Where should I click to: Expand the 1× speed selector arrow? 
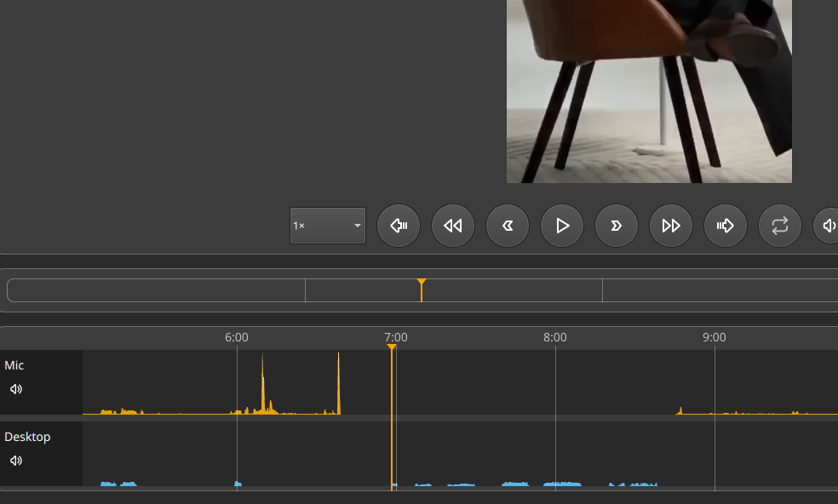[x=356, y=225]
